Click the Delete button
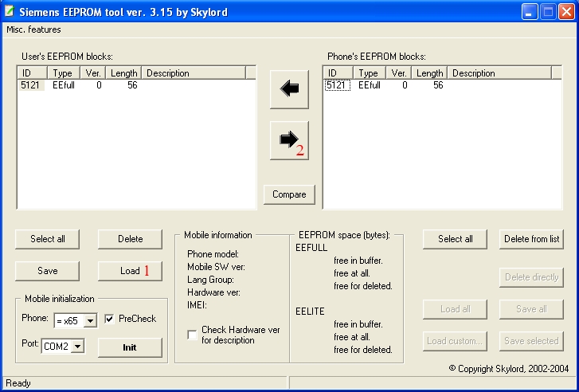The height and width of the screenshot is (392, 579). [x=130, y=239]
